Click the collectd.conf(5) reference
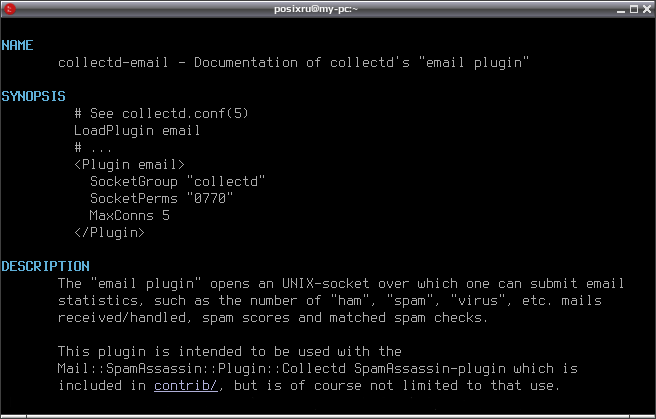The image size is (656, 419). 185,113
